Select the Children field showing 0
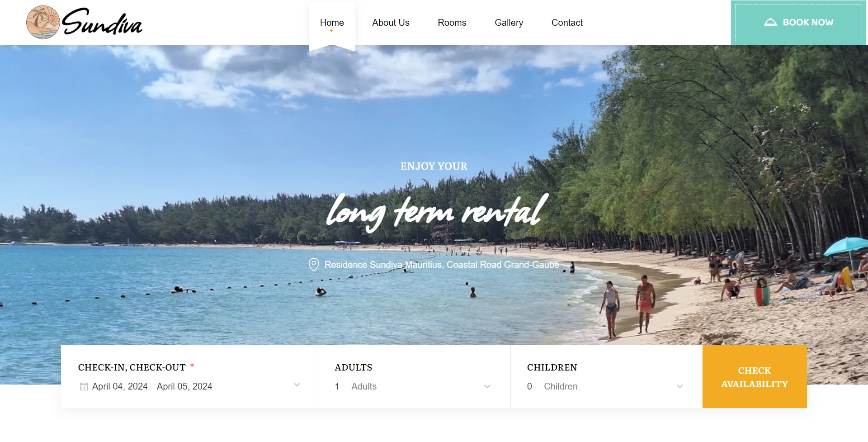 coord(606,386)
